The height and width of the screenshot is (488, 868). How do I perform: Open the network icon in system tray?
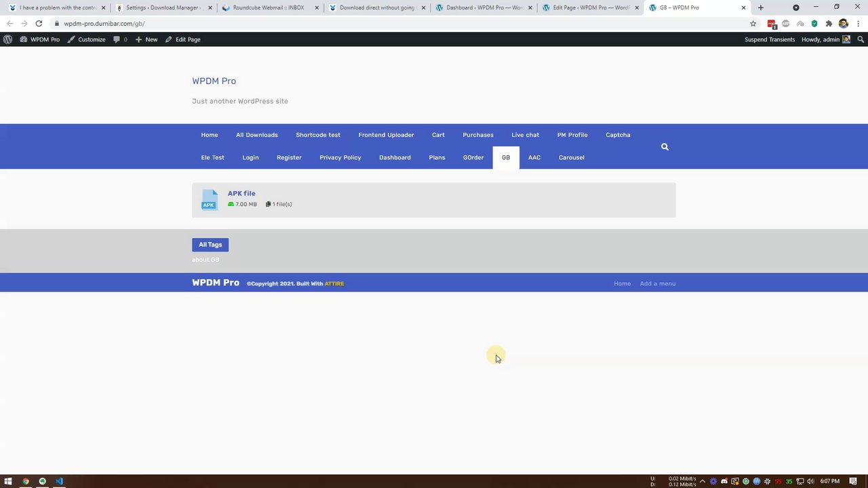coord(800,481)
